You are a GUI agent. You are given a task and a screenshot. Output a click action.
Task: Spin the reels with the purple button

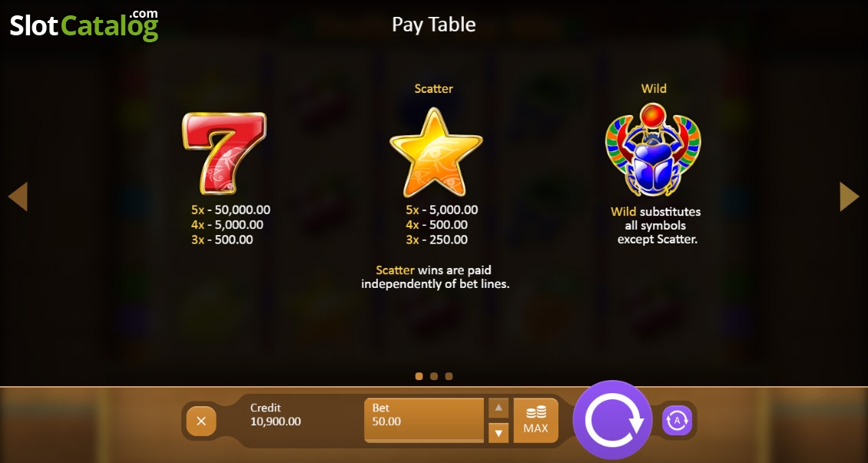[613, 421]
